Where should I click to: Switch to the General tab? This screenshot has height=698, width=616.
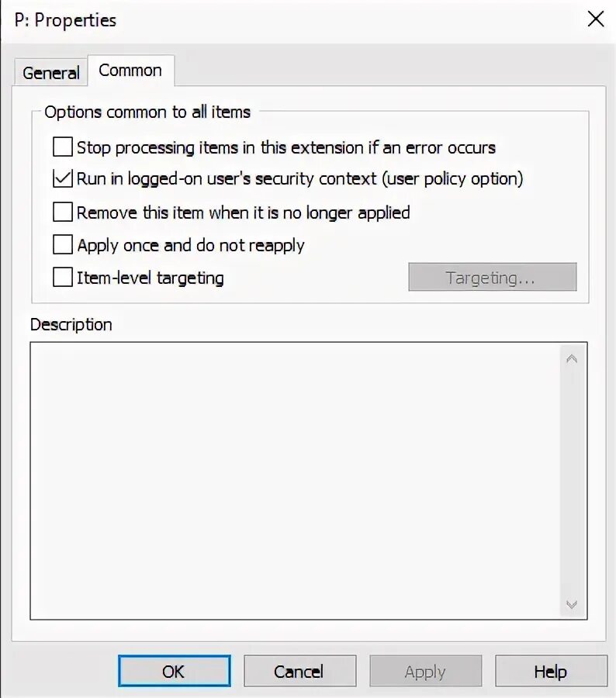coord(51,73)
